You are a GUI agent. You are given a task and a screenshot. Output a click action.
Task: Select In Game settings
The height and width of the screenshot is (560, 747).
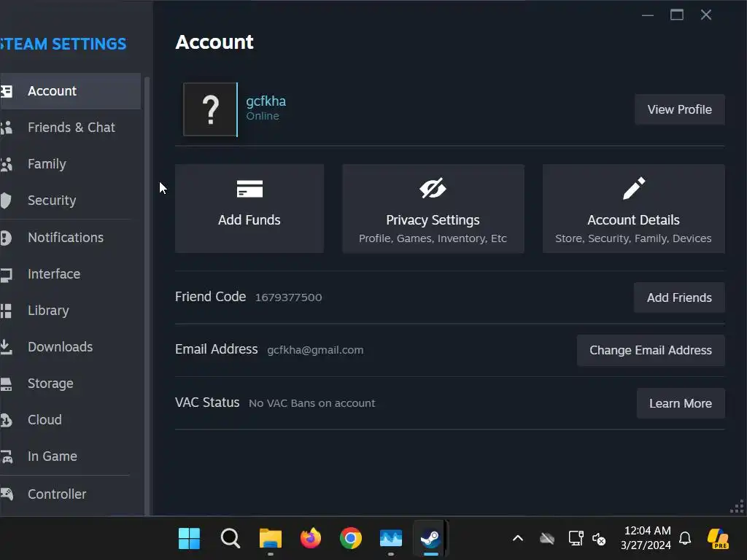click(71, 456)
